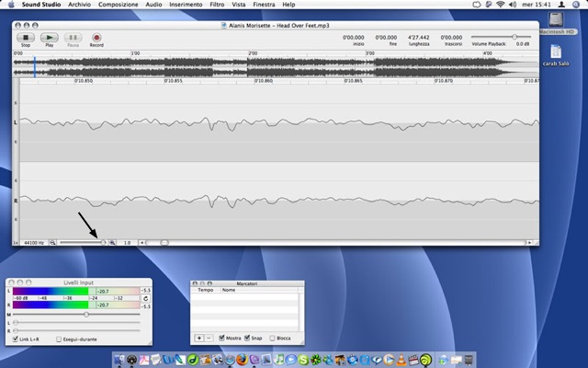The width and height of the screenshot is (588, 368).
Task: Stop playback with the Stop button
Action: click(26, 38)
